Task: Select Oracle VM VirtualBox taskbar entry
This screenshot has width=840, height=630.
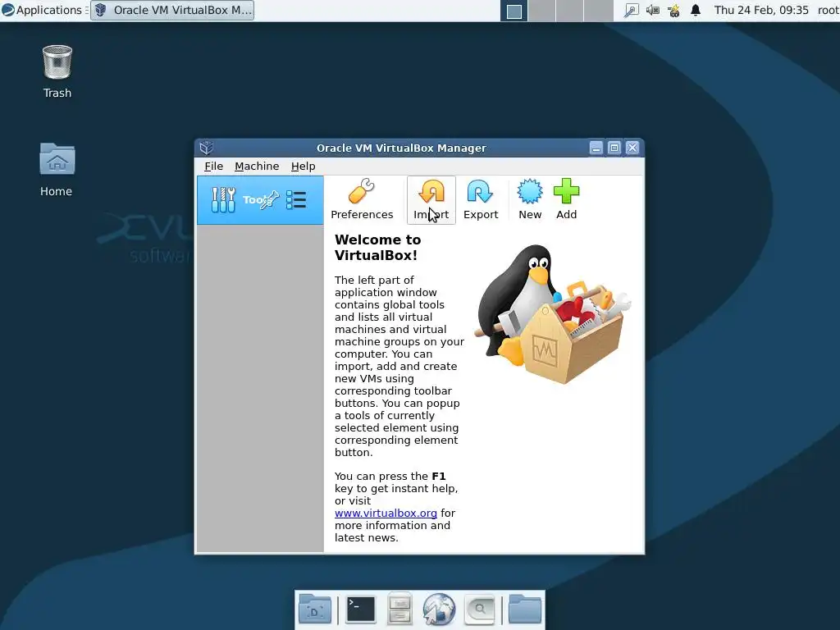Action: (172, 10)
